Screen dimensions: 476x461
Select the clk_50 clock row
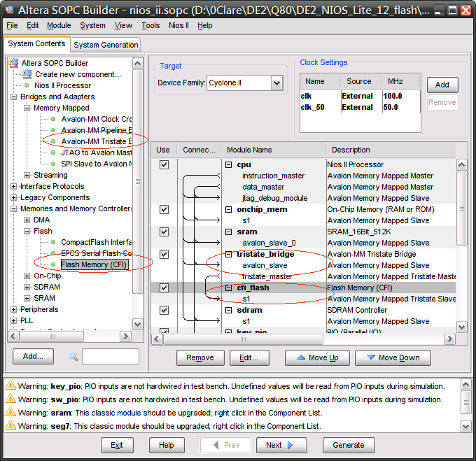tap(360, 107)
